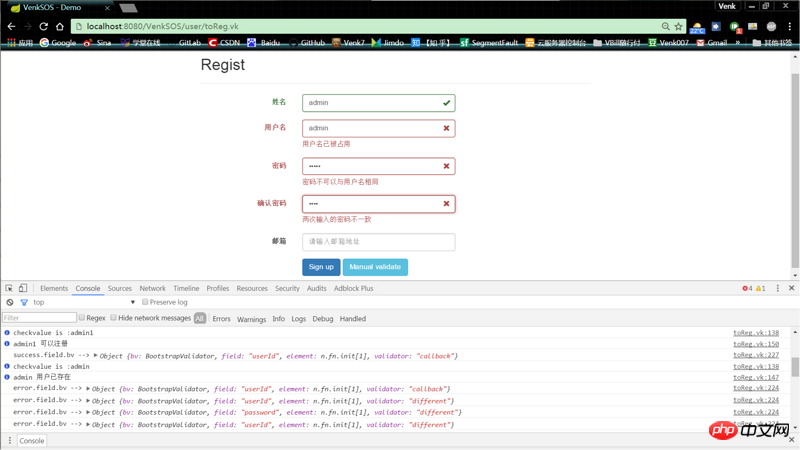This screenshot has height=450, width=800.
Task: Open the DevTools three-dot options menu
Action: (x=778, y=288)
